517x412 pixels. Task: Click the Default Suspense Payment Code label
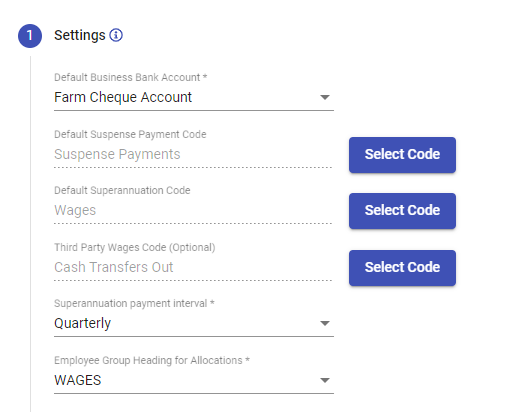tap(130, 134)
